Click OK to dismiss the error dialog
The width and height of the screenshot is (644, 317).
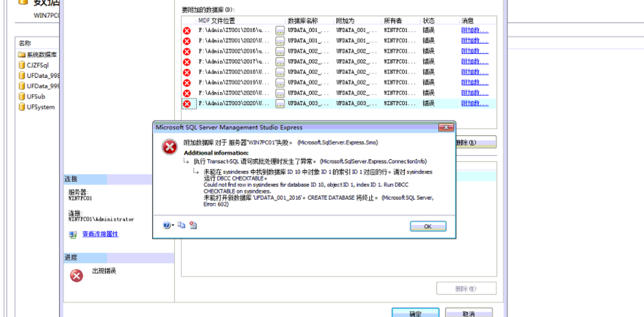click(x=428, y=226)
